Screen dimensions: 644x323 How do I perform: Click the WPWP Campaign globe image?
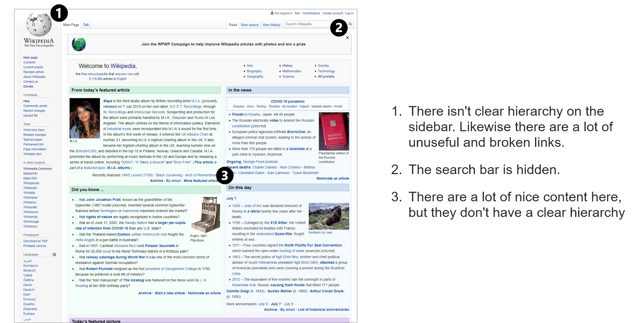click(79, 44)
